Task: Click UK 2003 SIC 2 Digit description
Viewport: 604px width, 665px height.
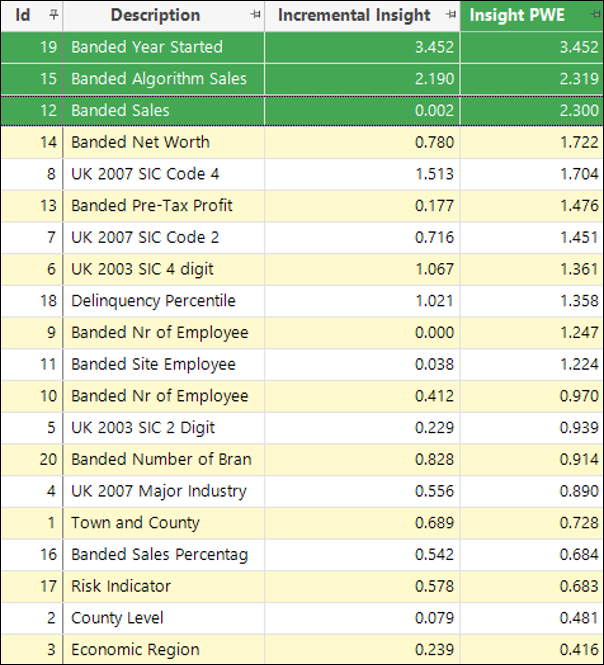Action: coord(143,428)
